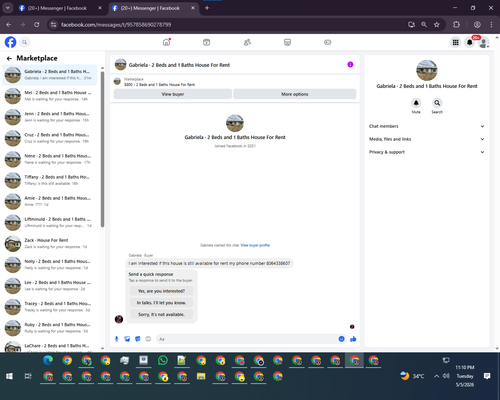
Task: Open a new browser tab
Action: [x=207, y=8]
